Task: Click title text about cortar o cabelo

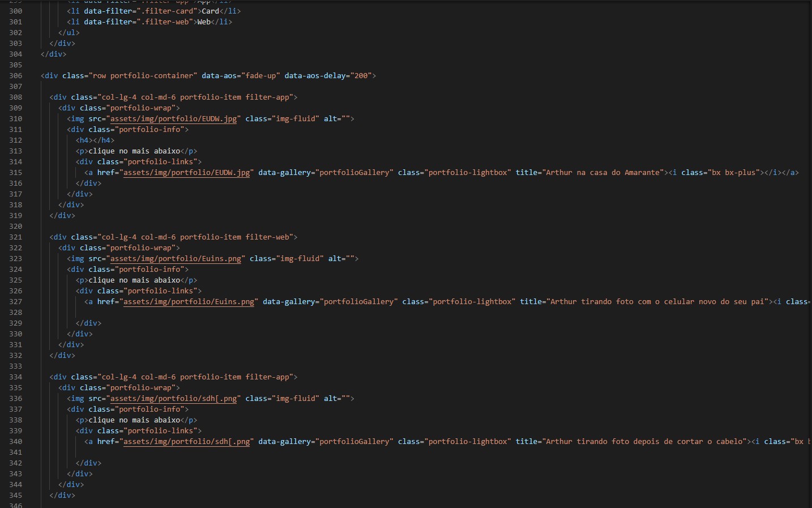Action: [644, 442]
